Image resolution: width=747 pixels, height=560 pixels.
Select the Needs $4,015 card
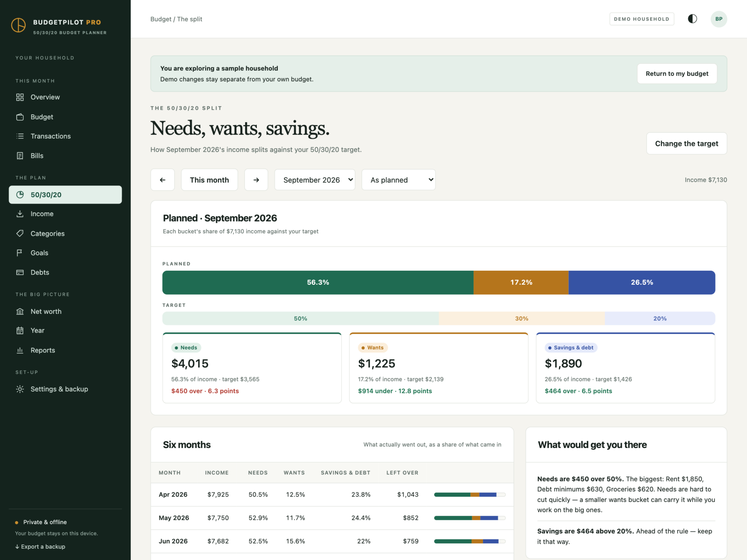point(252,368)
